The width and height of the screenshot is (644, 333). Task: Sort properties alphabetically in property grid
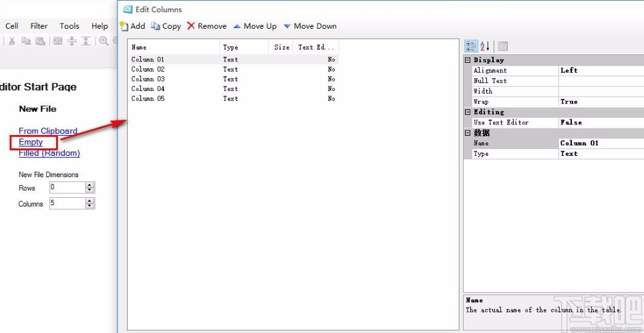484,46
